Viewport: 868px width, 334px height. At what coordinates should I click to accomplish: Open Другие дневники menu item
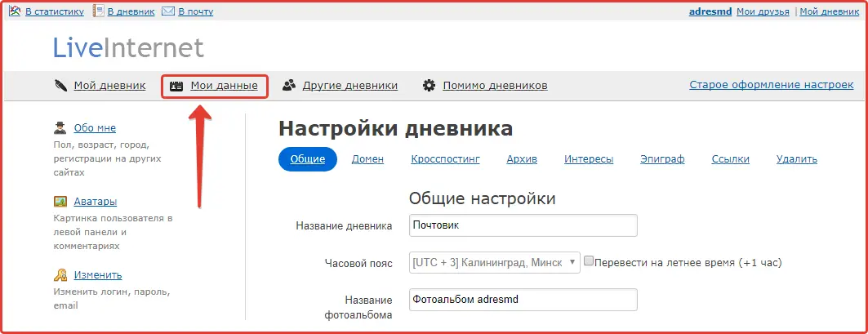point(349,86)
